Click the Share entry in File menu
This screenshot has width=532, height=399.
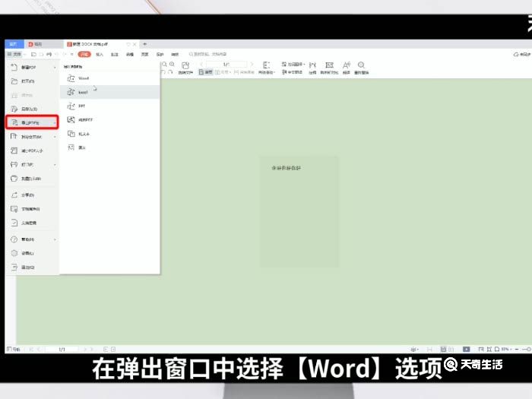click(32, 195)
